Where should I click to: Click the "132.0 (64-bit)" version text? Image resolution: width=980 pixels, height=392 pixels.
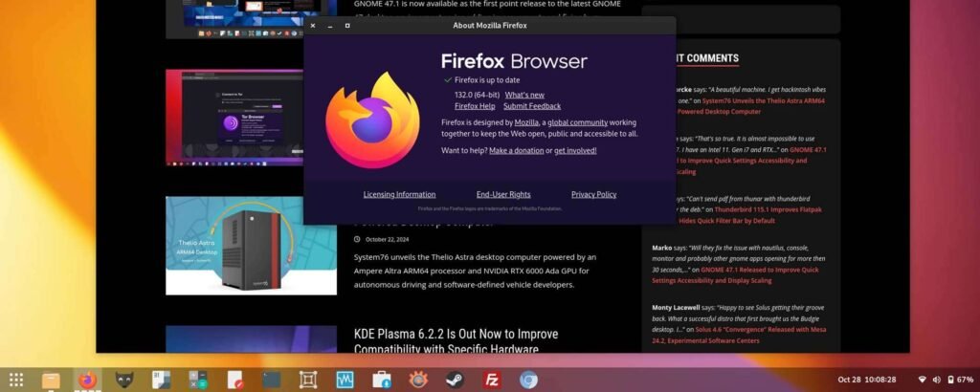(x=477, y=95)
